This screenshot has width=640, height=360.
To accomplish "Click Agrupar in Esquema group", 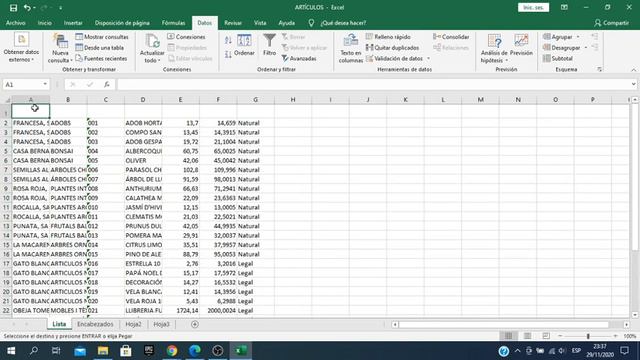I will [558, 37].
